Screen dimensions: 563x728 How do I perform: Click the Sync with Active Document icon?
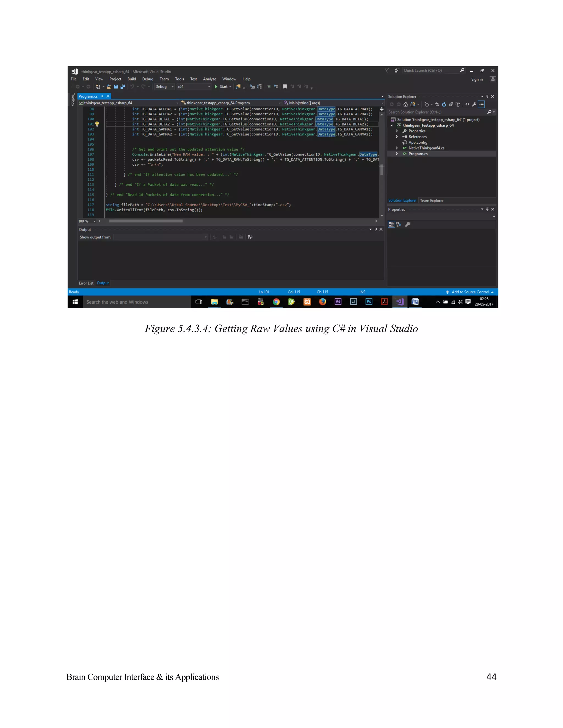click(x=437, y=104)
